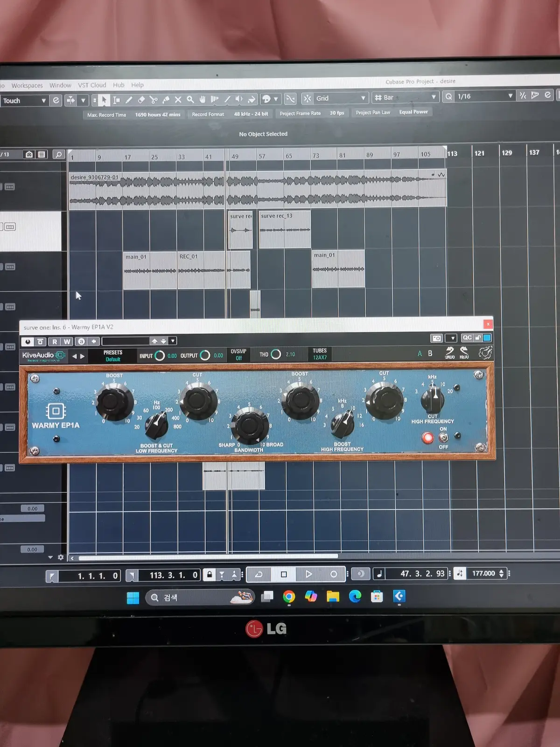This screenshot has width=560, height=747.
Task: Flip the EP1A ON/OFF toggle switch
Action: [443, 437]
